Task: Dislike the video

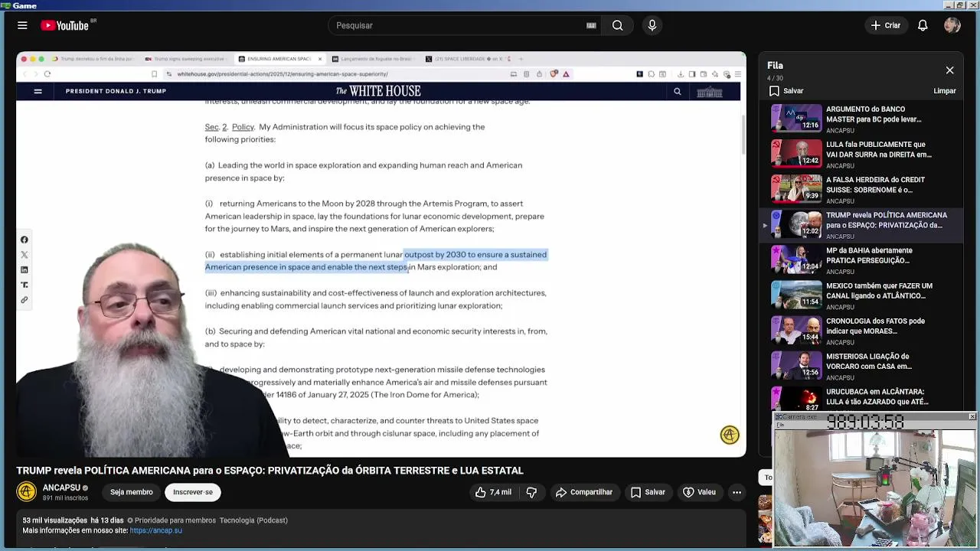Action: pyautogui.click(x=531, y=492)
